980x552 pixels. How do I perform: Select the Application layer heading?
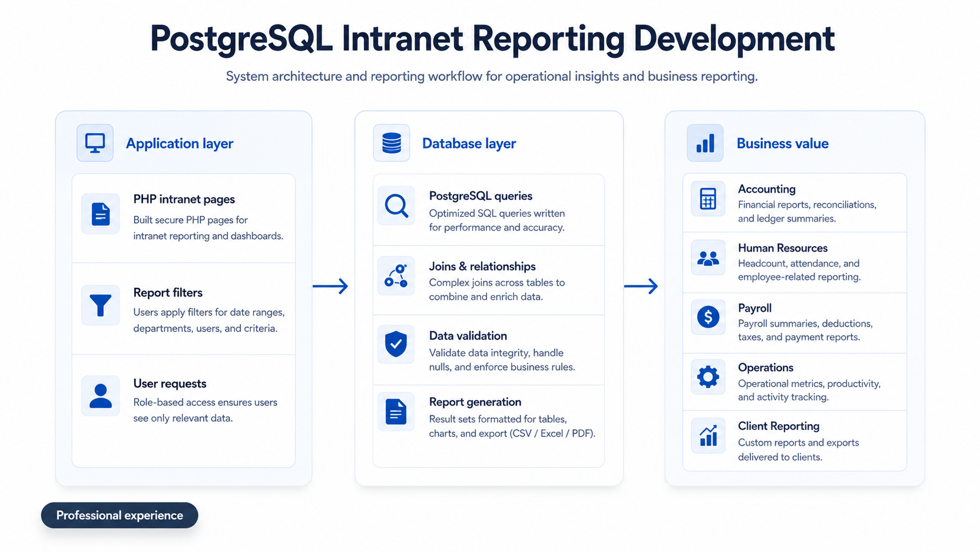(179, 143)
